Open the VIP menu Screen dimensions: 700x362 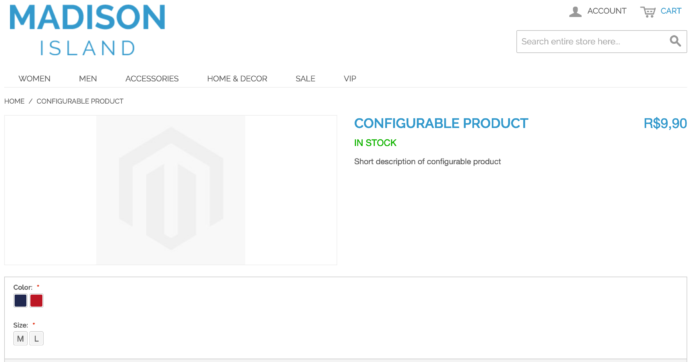350,79
